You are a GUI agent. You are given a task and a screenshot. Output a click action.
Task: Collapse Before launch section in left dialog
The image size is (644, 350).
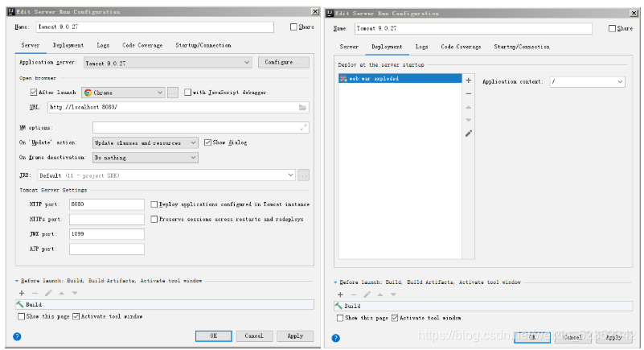pos(17,281)
